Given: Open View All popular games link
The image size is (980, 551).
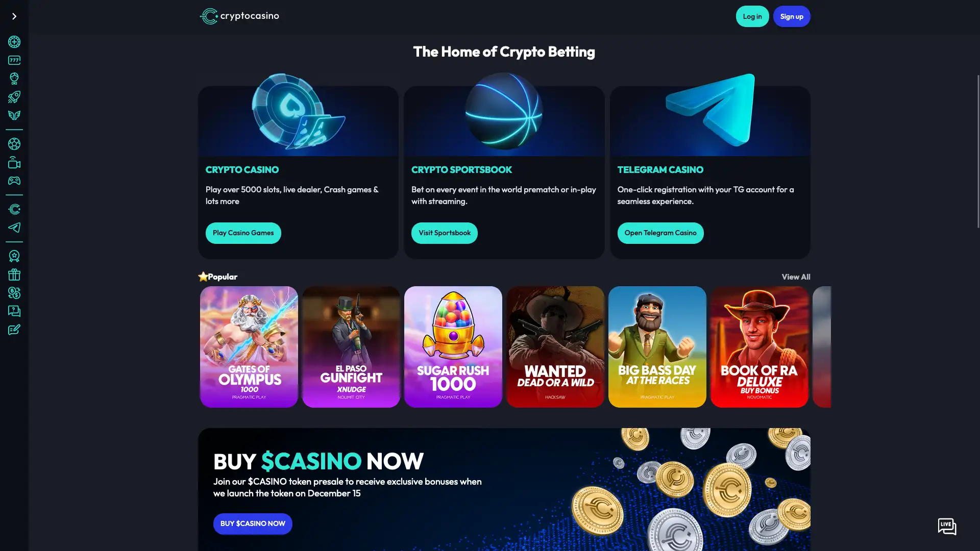Looking at the screenshot, I should (x=796, y=277).
